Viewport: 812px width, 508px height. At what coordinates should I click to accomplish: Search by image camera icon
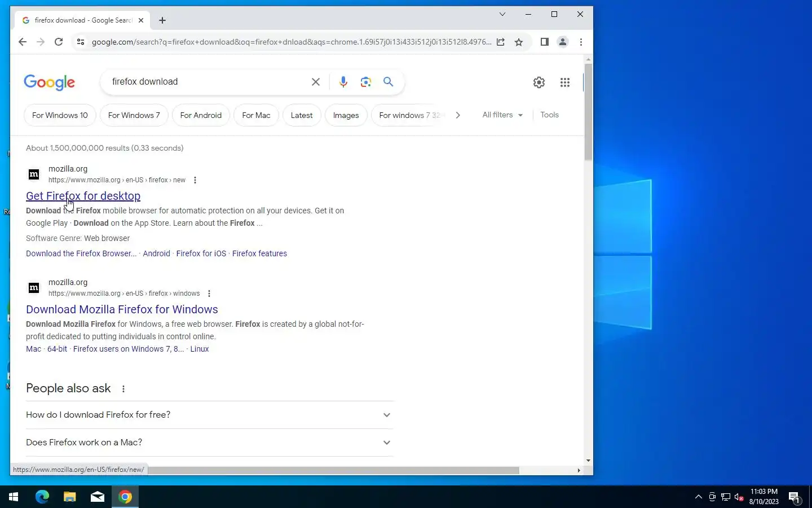pyautogui.click(x=366, y=82)
